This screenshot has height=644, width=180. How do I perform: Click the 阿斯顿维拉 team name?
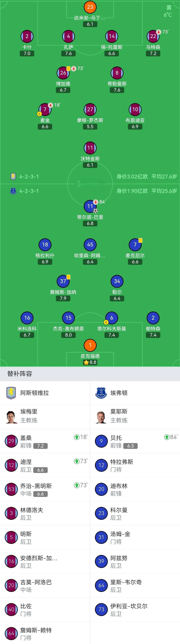pos(34,393)
